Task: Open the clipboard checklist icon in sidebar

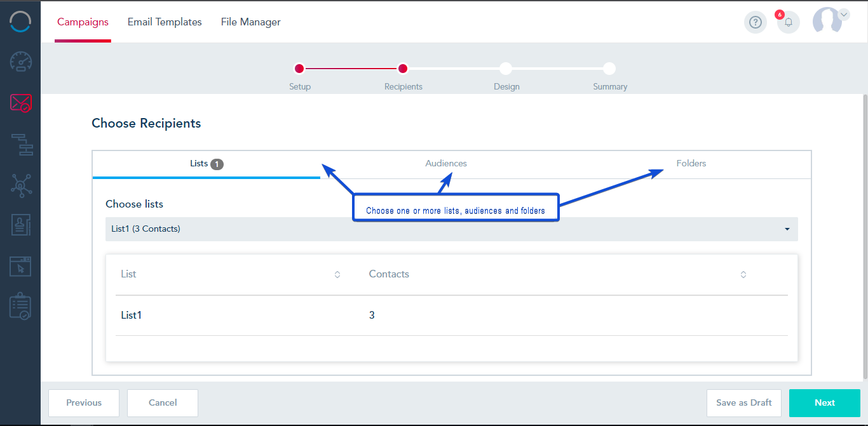Action: pos(20,306)
